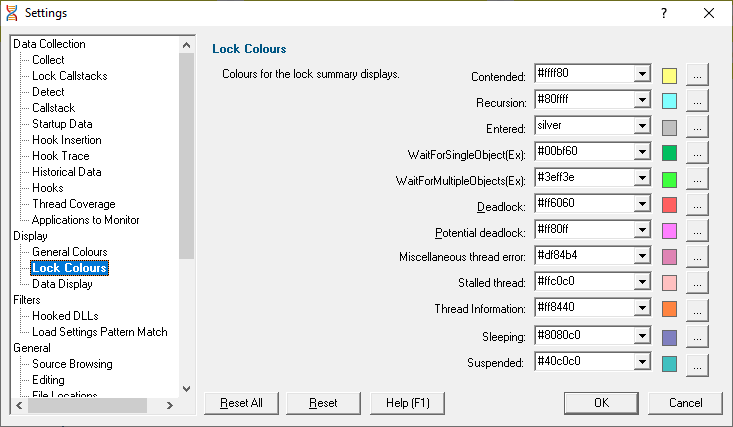Viewport: 733px width, 427px height.
Task: Open colour picker for Contended via ellipsis button
Action: 697,75
